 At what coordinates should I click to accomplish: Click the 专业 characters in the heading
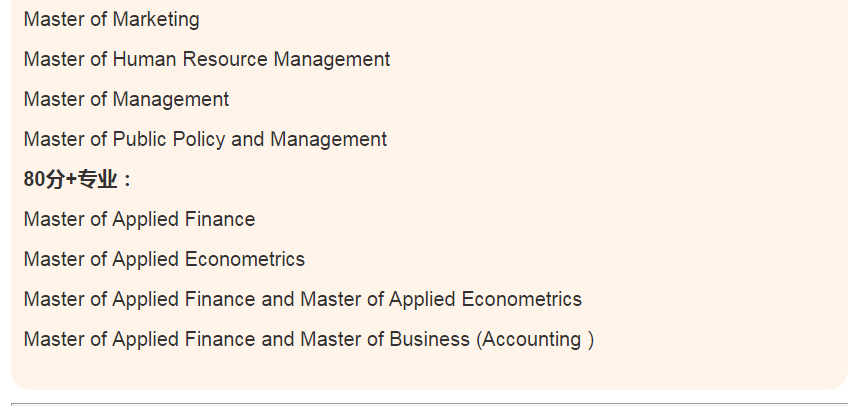[x=98, y=179]
